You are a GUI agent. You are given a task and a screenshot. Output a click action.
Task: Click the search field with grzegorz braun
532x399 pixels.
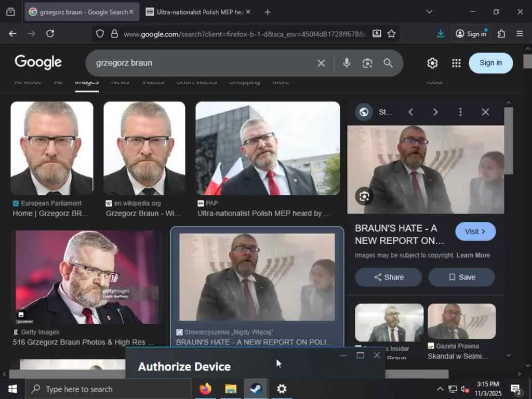[x=204, y=63]
